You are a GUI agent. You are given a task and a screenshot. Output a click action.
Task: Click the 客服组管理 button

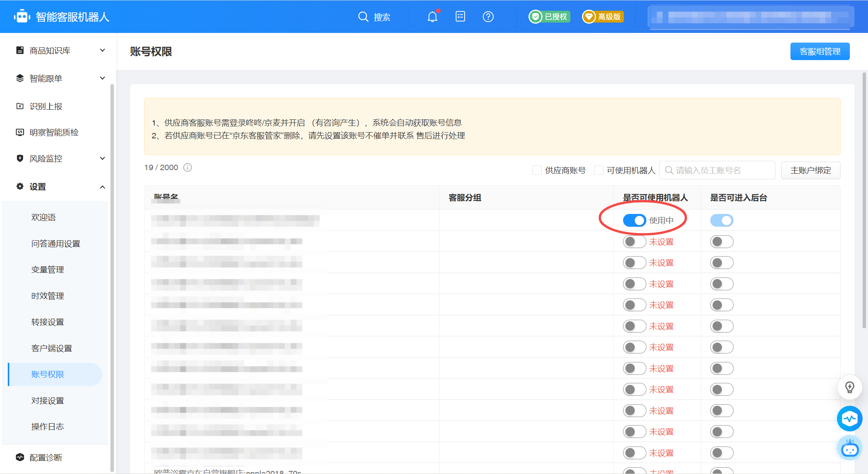point(820,51)
